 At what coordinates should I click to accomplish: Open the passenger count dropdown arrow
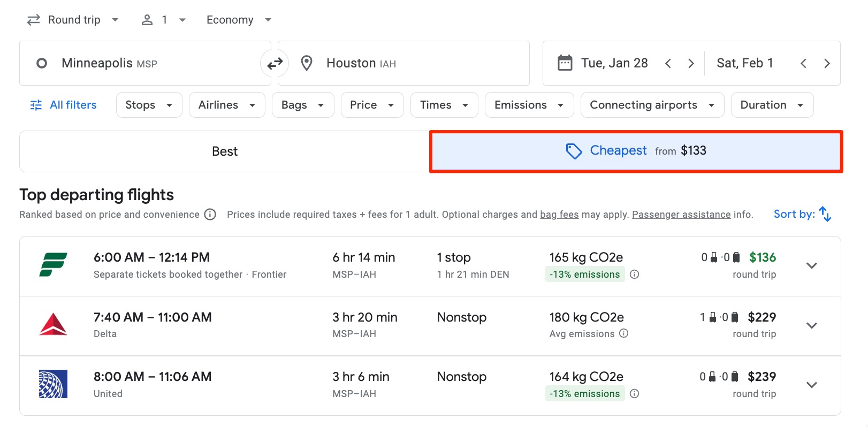coord(182,20)
